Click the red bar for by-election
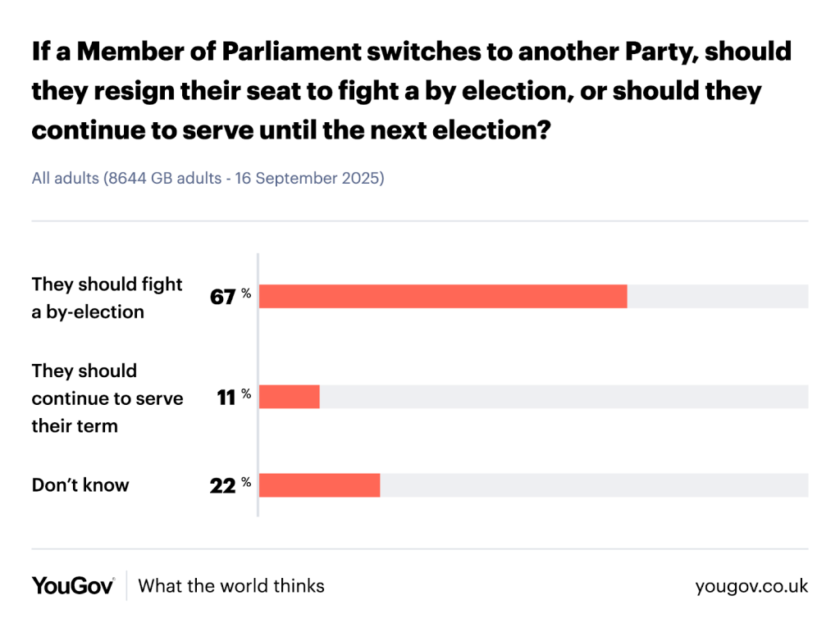 coord(443,297)
